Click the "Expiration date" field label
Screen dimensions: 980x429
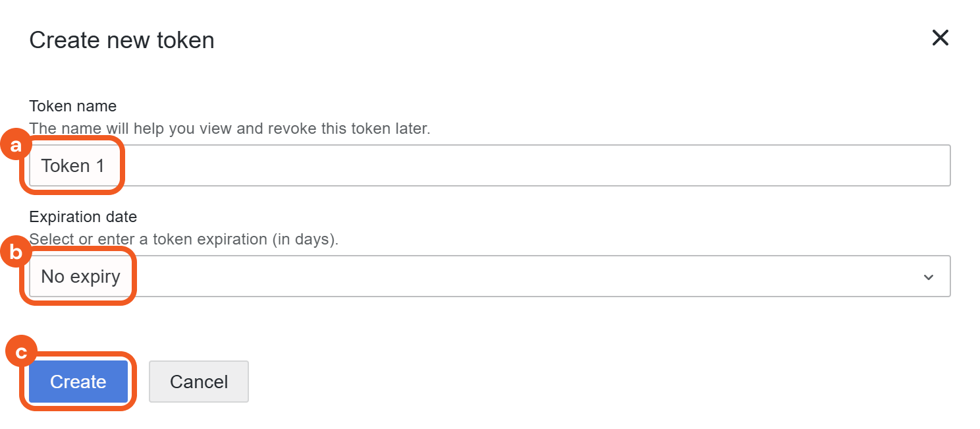point(83,217)
